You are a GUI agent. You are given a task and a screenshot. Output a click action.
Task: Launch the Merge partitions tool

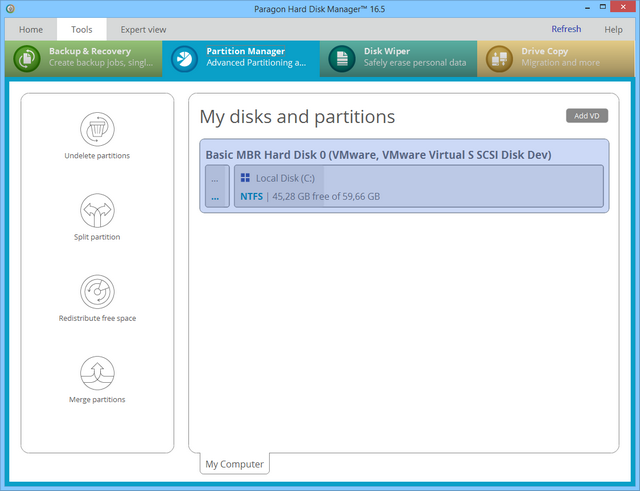[97, 373]
